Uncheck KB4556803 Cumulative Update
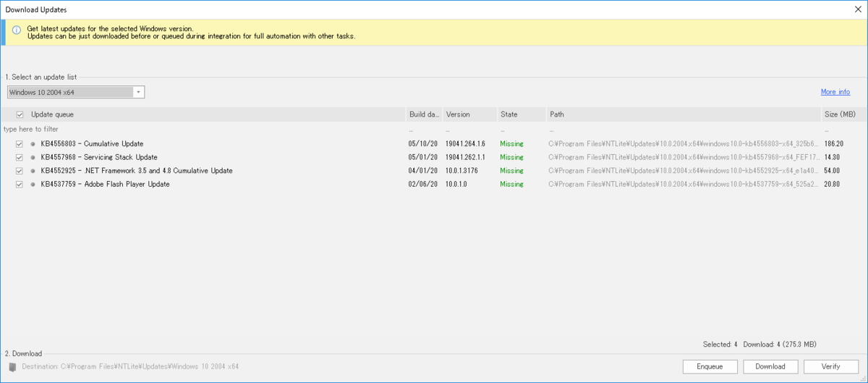Viewport: 868px width, 383px height. [20, 144]
